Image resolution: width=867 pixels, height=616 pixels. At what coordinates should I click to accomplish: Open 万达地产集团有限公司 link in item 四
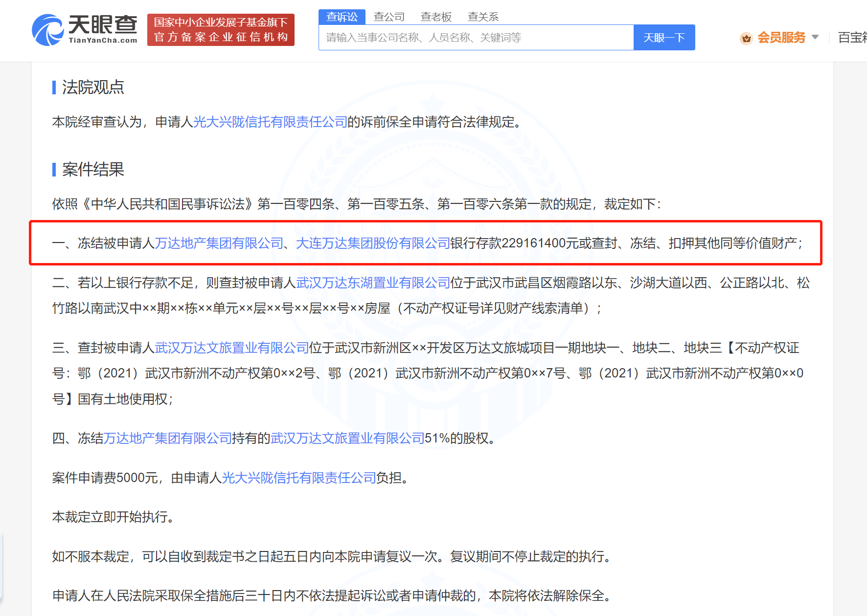pos(167,438)
